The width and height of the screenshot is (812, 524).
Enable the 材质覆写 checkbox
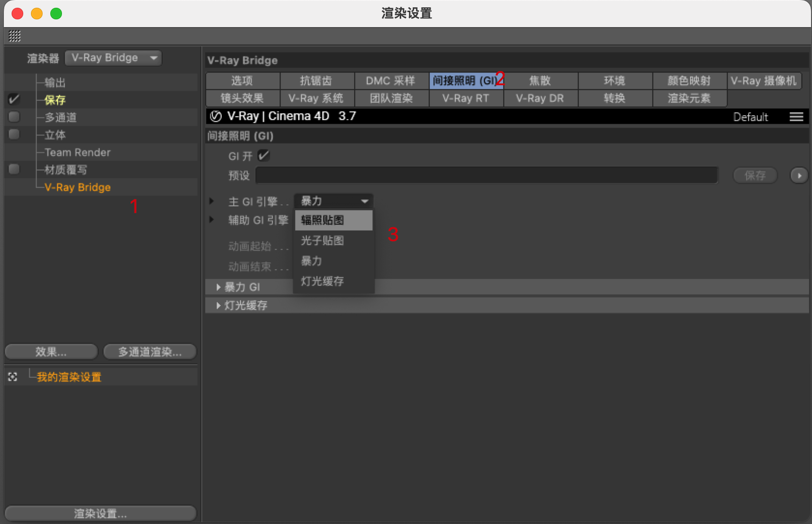tap(14, 169)
